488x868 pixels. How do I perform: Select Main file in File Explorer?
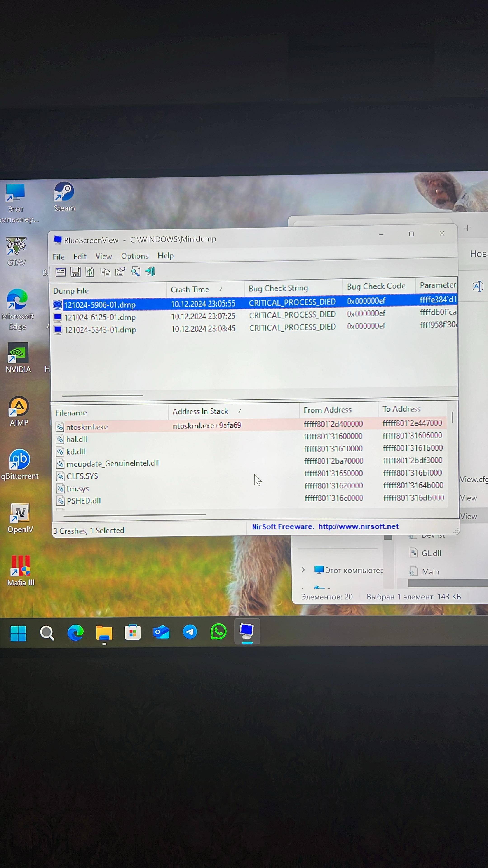pyautogui.click(x=424, y=571)
